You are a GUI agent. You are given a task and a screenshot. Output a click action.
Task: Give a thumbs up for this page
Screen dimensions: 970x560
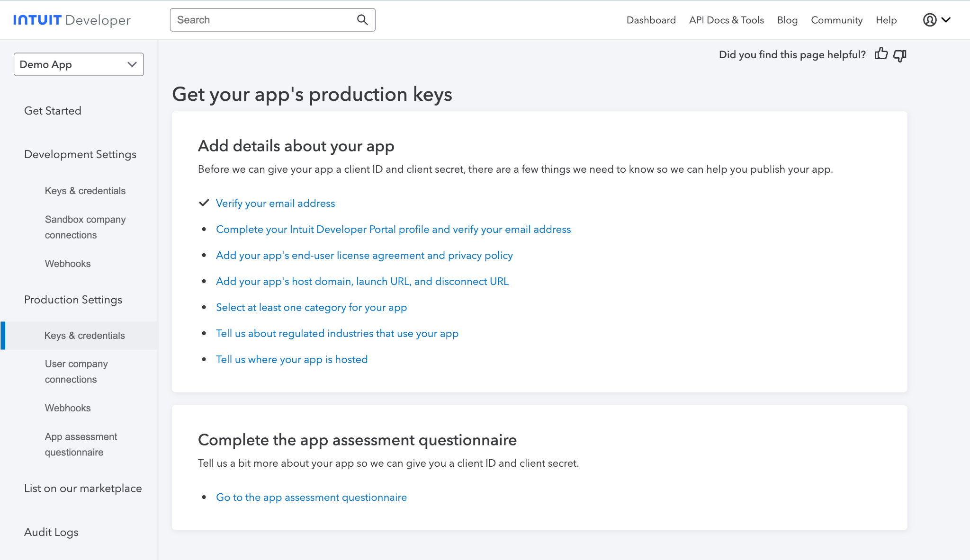881,53
